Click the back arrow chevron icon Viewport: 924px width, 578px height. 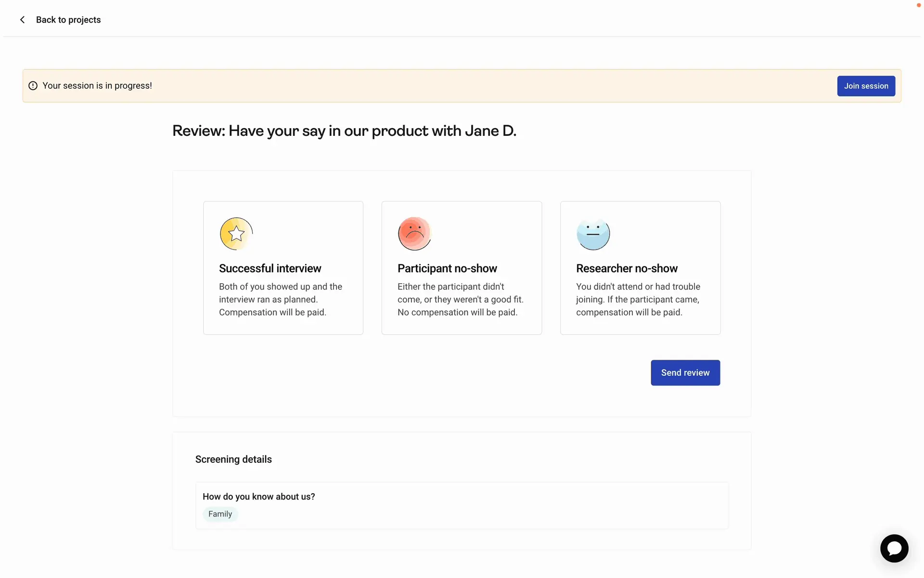click(x=22, y=20)
